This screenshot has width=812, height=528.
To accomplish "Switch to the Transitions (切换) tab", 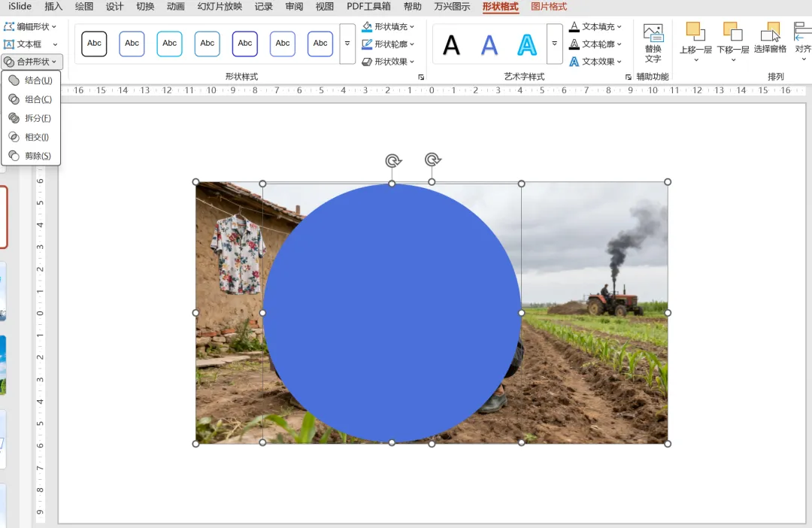I will click(145, 7).
